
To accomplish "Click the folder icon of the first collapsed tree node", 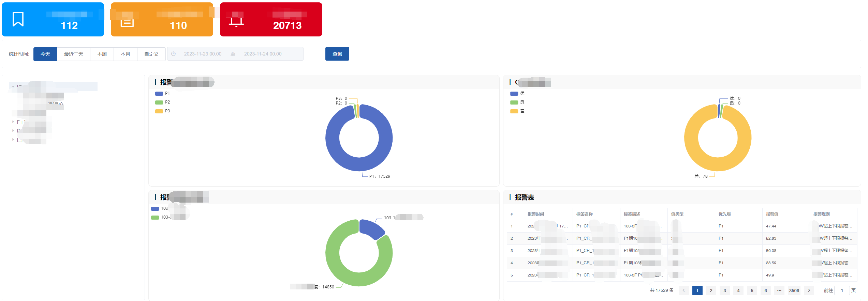I will point(20,122).
